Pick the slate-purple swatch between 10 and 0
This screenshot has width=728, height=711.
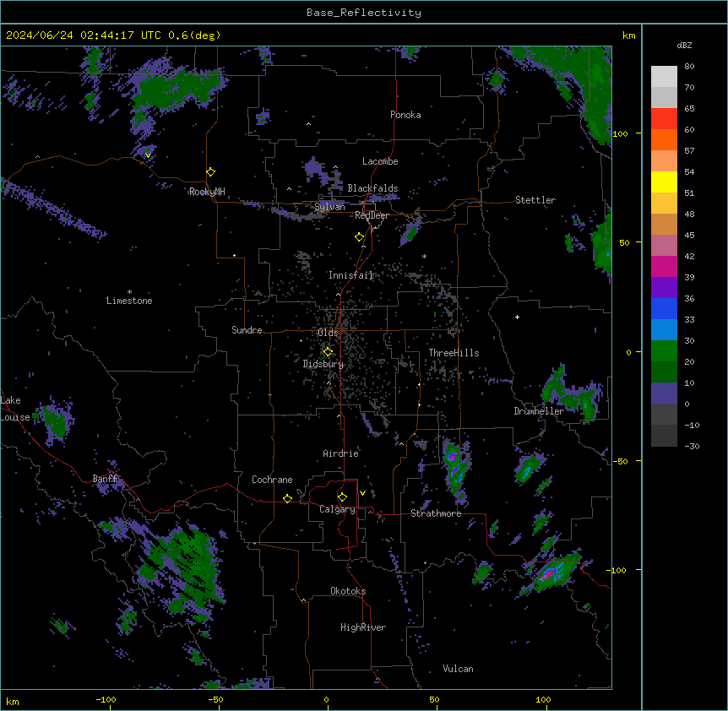click(664, 393)
